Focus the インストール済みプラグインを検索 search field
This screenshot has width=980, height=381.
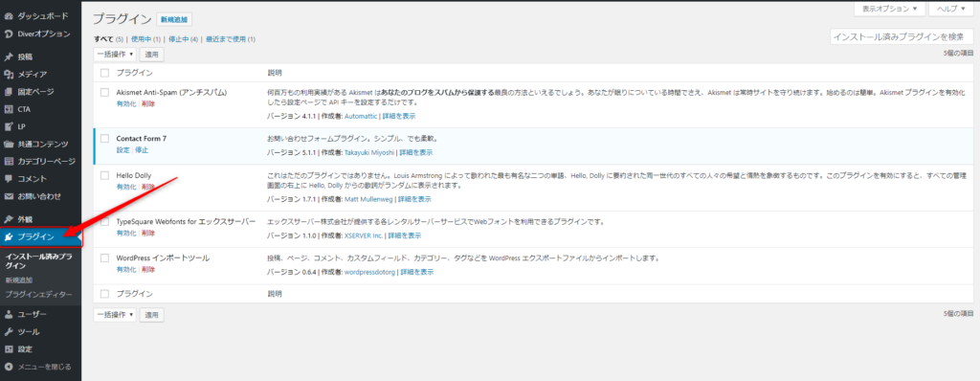click(x=902, y=37)
